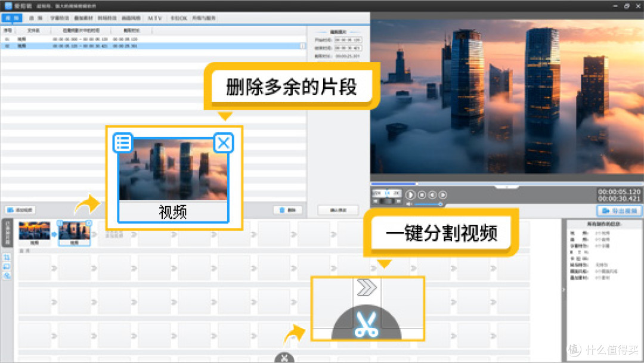The image size is (644, 363).
Task: Open the 音频 tab
Action: (36, 18)
